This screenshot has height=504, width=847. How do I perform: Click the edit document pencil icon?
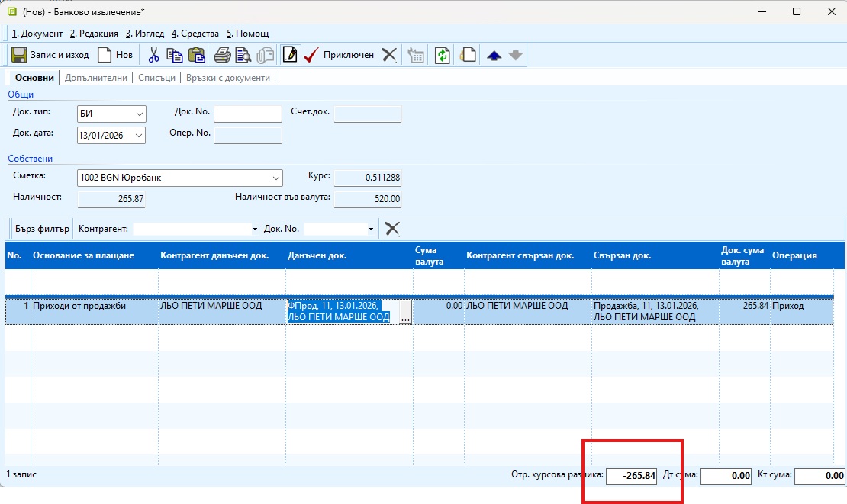[x=290, y=55]
